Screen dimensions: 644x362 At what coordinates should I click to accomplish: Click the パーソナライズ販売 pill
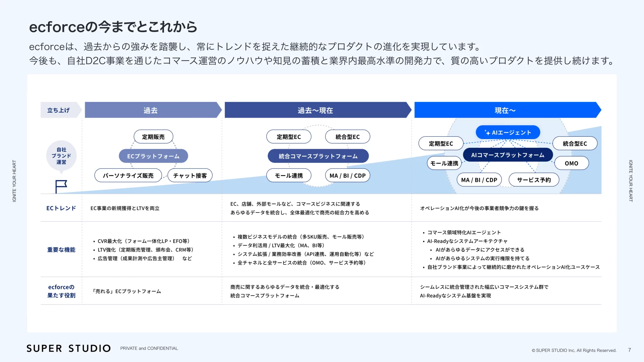coord(128,175)
